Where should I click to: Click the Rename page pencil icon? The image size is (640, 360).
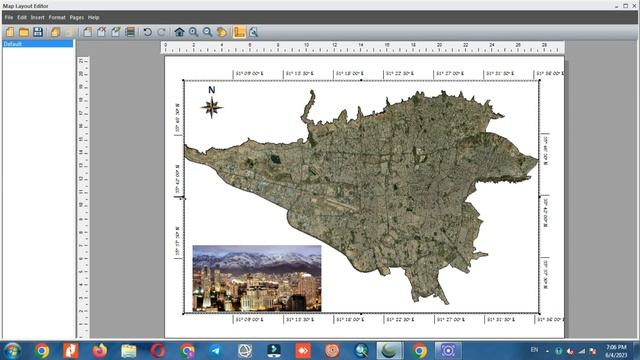click(x=116, y=32)
